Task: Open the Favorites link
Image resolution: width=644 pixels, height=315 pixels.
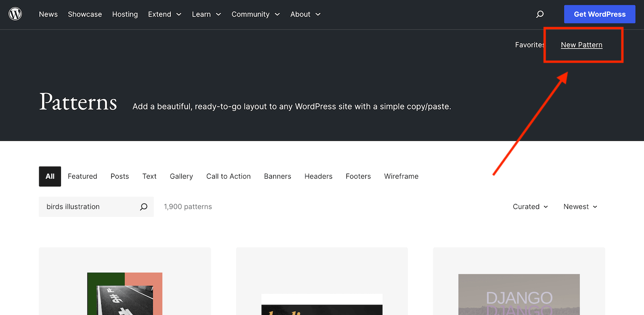Action: click(x=529, y=45)
